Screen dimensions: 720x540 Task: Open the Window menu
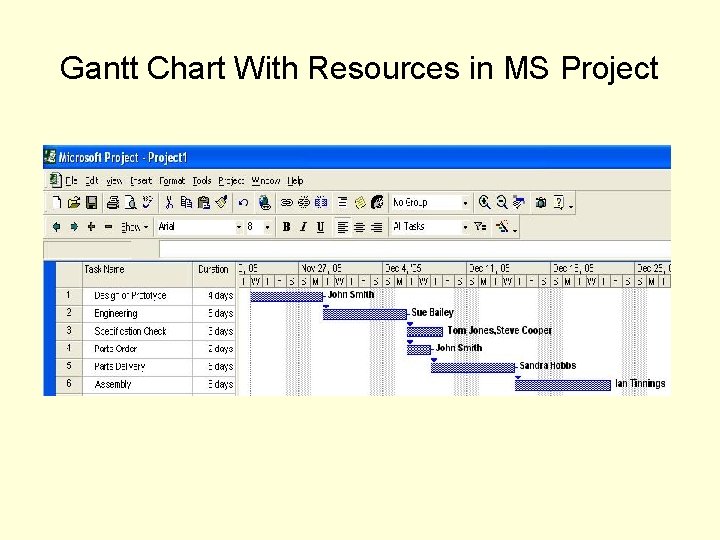(x=265, y=181)
